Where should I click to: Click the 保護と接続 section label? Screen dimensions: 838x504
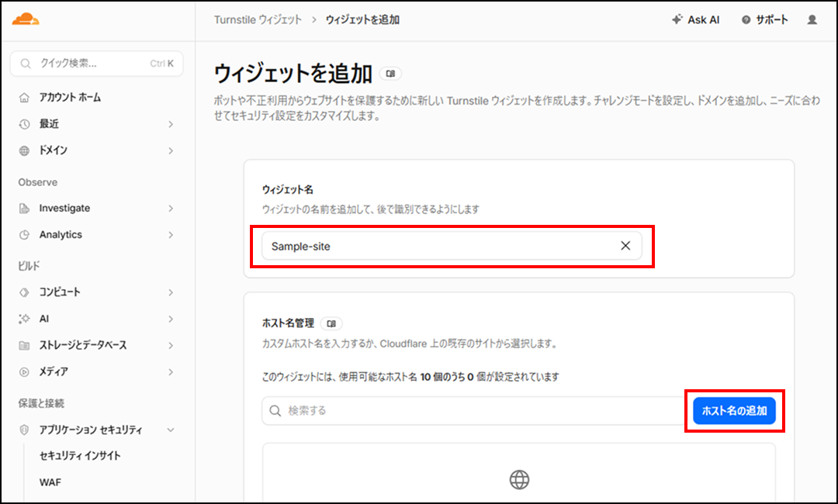(x=41, y=404)
